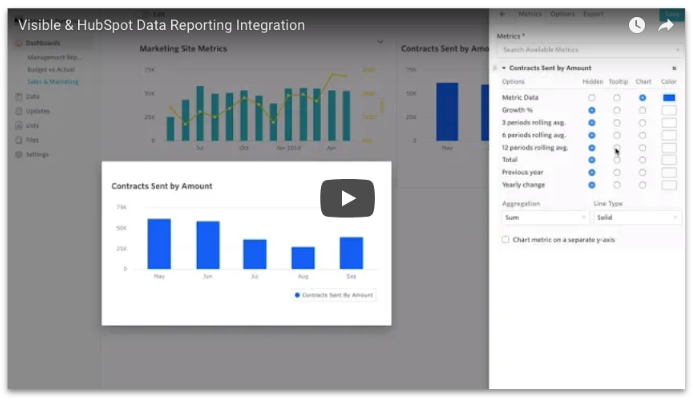Click the Files sidebar icon
693x401 pixels.
click(x=19, y=140)
